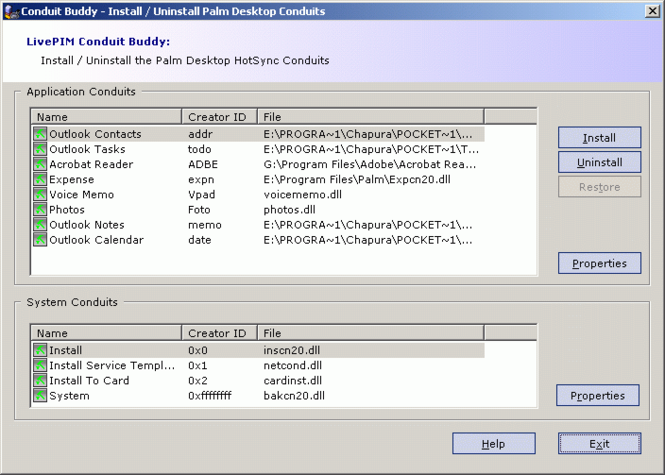Click the Install button
Image resolution: width=665 pixels, height=475 pixels.
pos(599,137)
